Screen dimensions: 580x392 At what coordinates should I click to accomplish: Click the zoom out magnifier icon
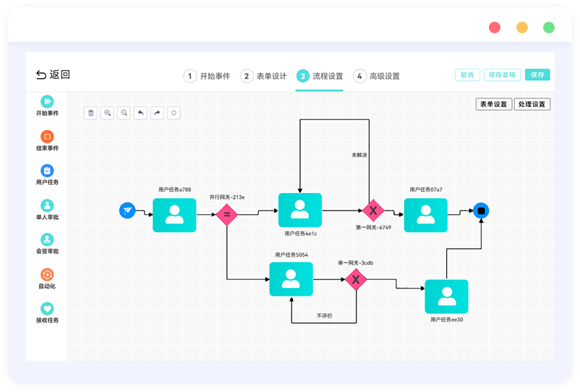124,113
